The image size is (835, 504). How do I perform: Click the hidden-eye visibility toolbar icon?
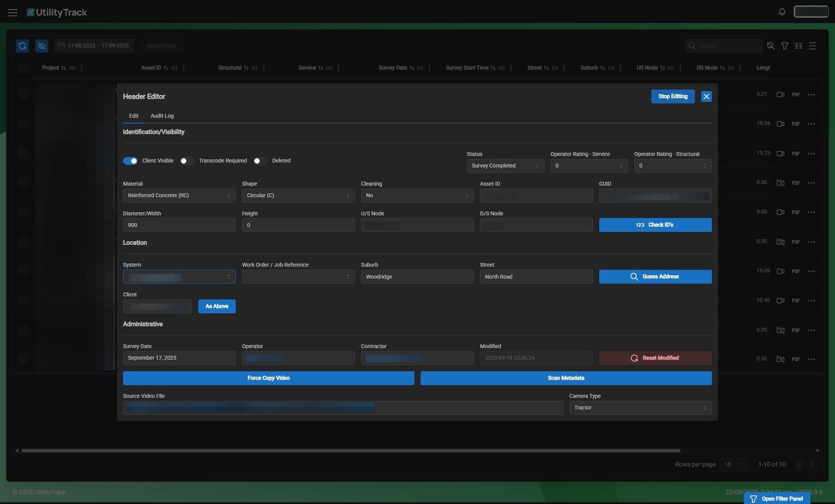42,46
